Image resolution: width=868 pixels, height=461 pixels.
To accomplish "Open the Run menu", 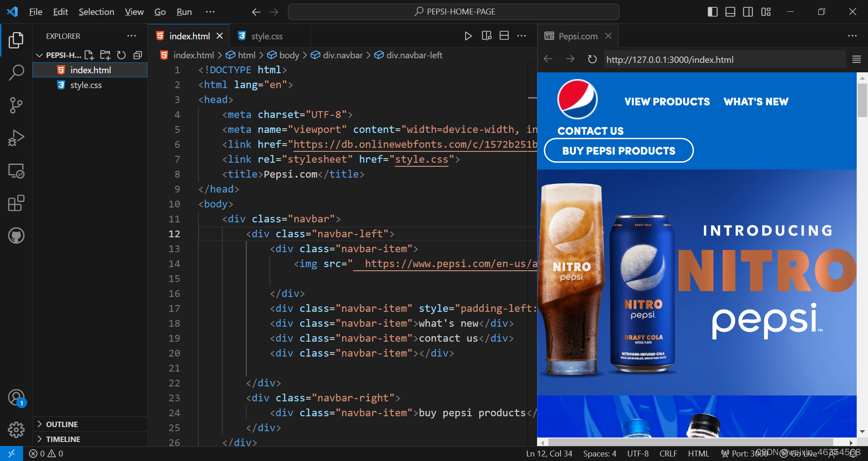I will coord(184,12).
